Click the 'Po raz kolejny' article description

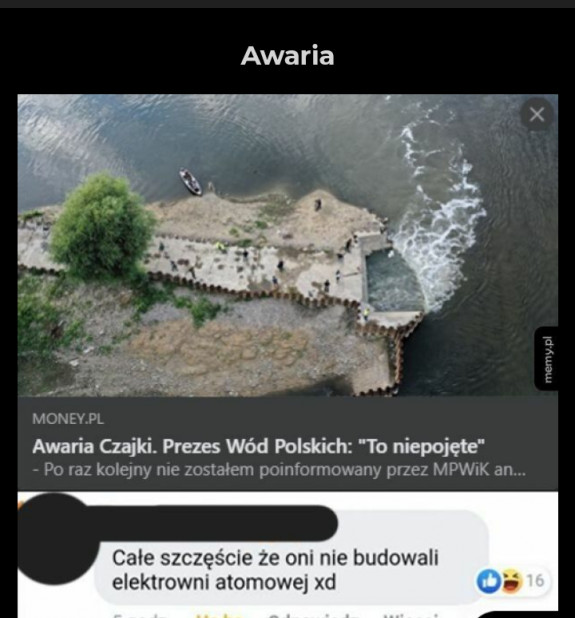[279, 470]
